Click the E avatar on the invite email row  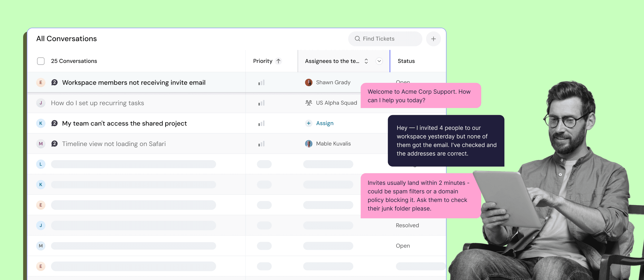tap(41, 82)
